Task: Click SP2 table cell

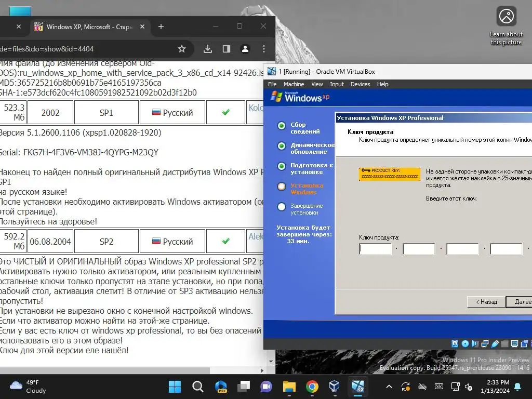Action: 106,241
